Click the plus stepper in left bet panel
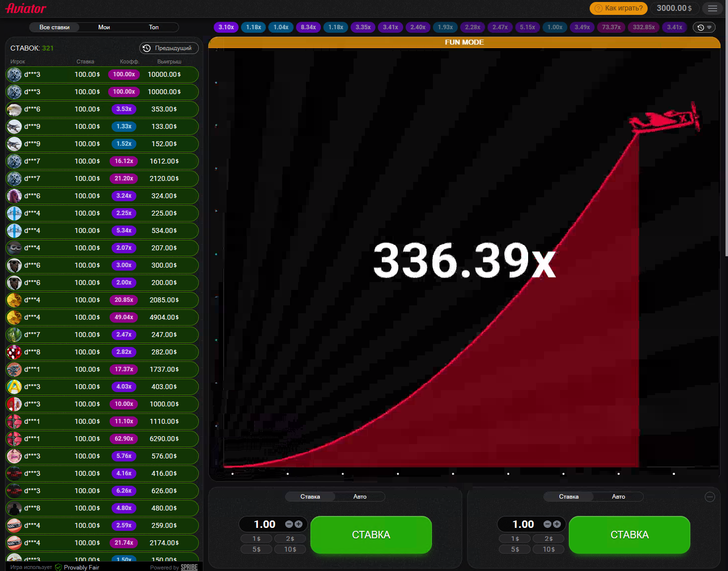The height and width of the screenshot is (571, 728). pyautogui.click(x=299, y=524)
